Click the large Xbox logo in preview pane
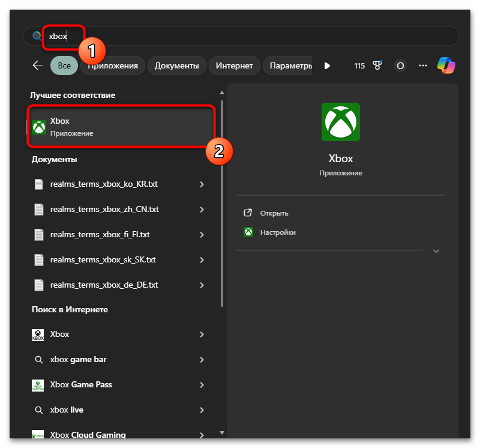Viewport: 480px width, 448px height. coord(340,122)
